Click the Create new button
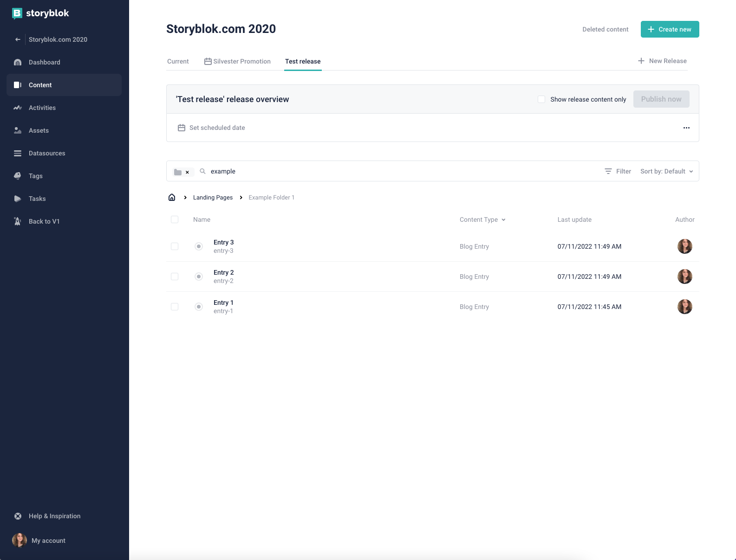Viewport: 736px width, 560px height. [x=670, y=29]
